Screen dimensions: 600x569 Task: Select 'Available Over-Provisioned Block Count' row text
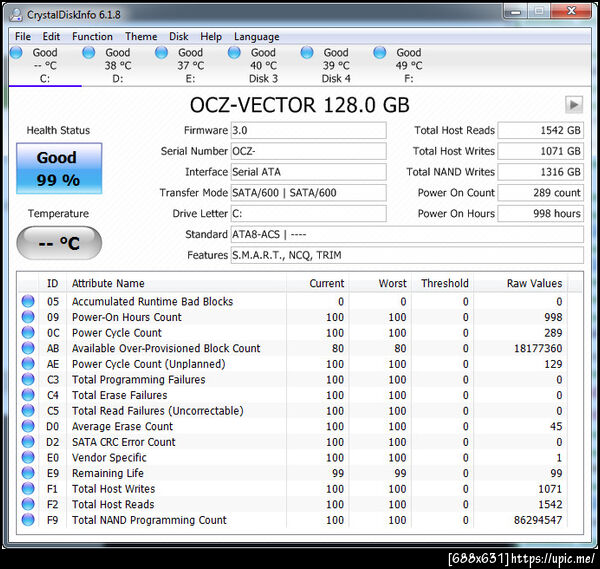166,348
